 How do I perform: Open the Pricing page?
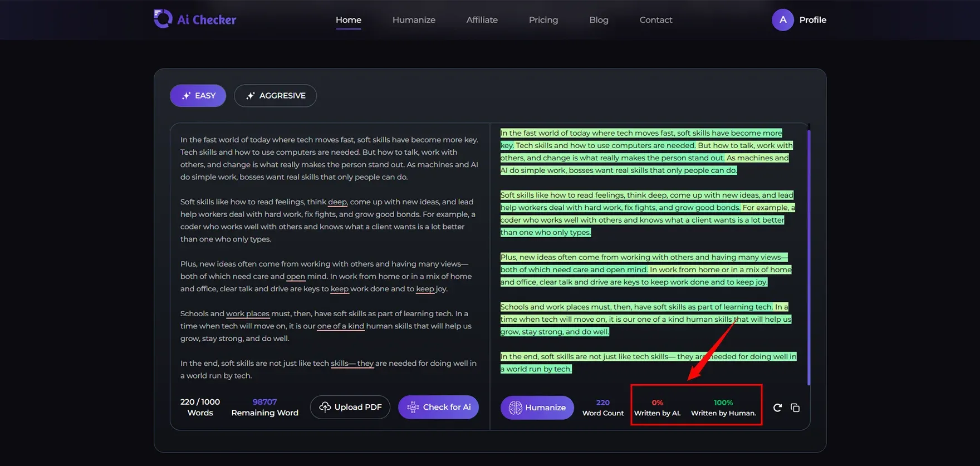tap(543, 20)
